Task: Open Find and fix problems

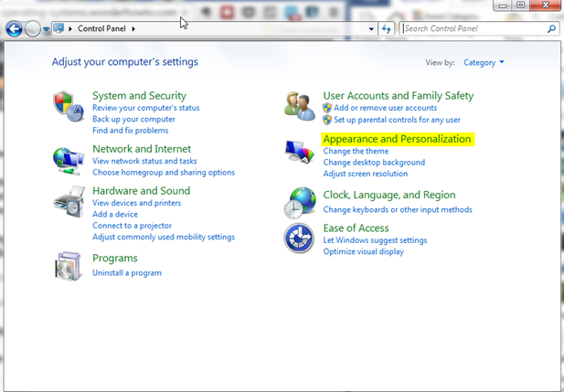Action: [x=130, y=130]
